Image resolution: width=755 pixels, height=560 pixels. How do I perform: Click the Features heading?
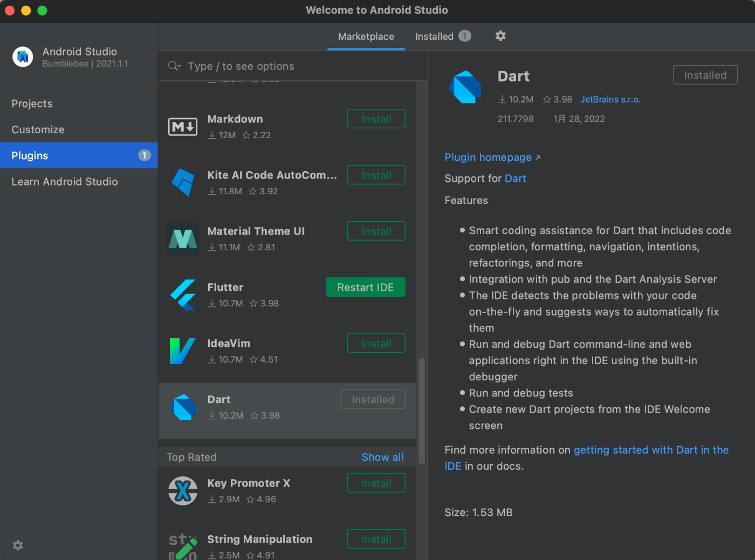(x=466, y=200)
